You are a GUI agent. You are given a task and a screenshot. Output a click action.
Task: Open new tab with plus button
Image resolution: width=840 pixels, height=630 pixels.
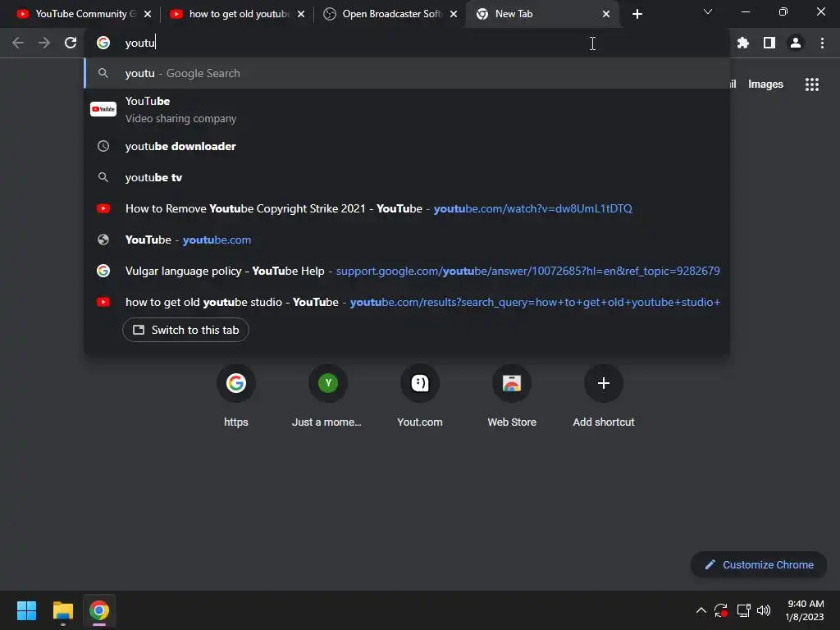point(637,14)
